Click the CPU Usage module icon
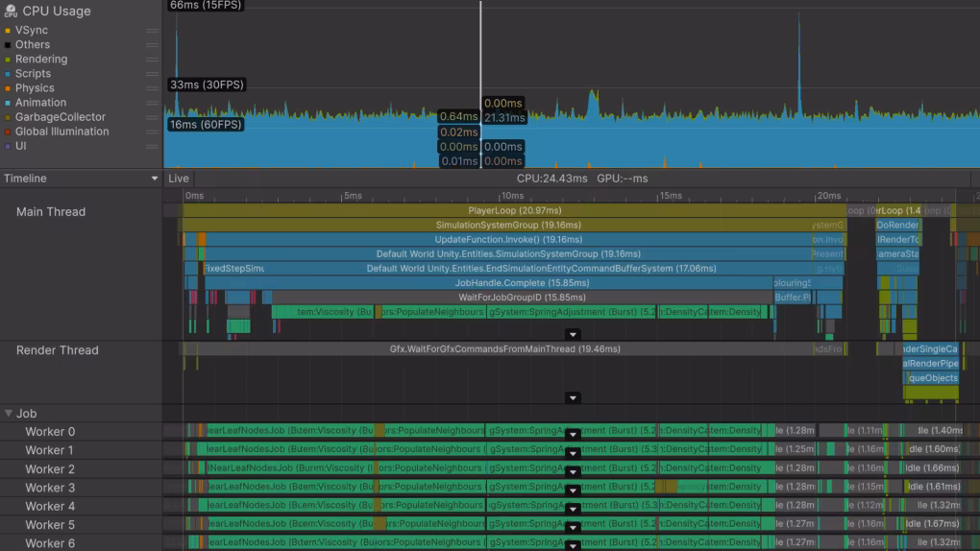980x551 pixels. click(11, 11)
